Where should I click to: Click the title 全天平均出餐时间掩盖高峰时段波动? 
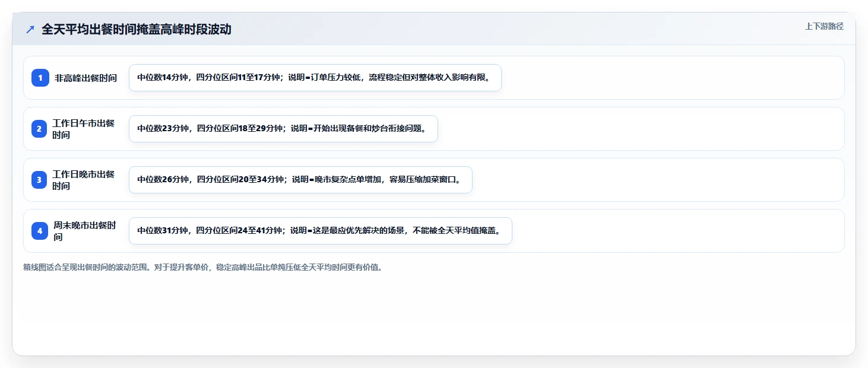(136, 29)
